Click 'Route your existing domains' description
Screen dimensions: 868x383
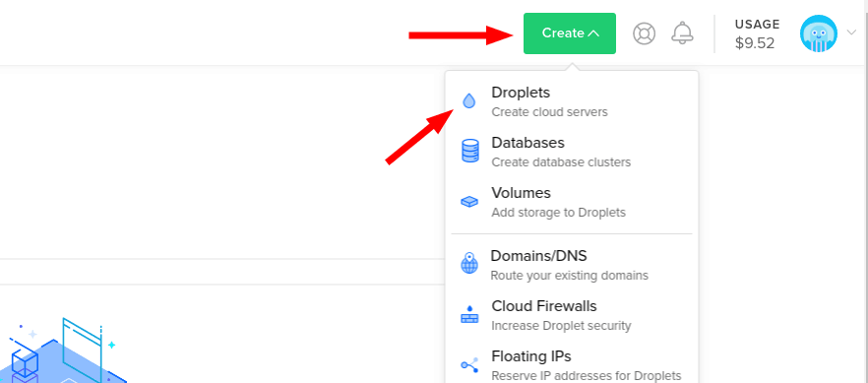[x=569, y=275]
